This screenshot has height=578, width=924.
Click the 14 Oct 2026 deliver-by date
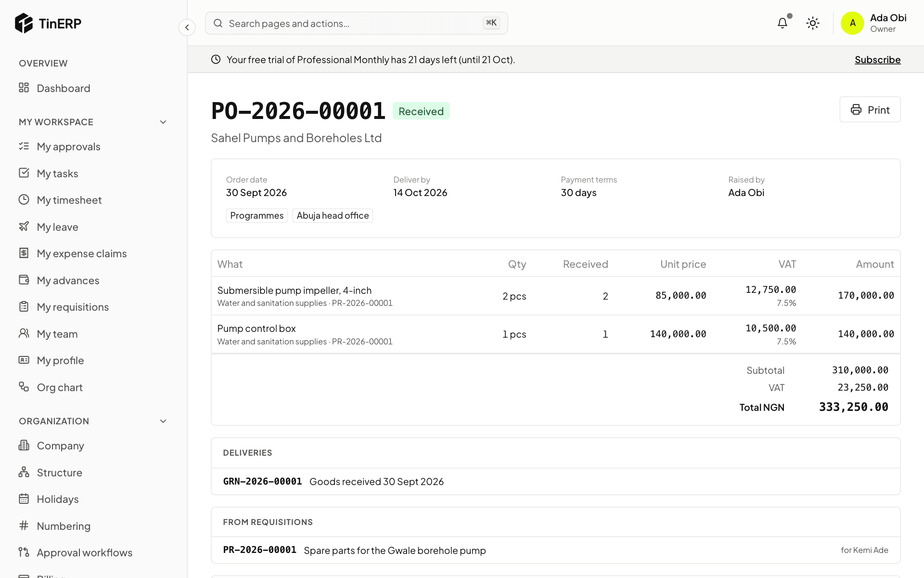(x=420, y=193)
